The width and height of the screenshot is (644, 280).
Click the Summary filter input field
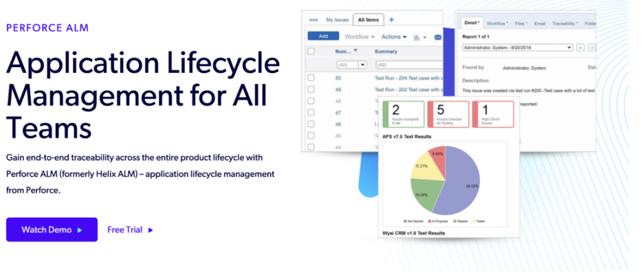click(408, 65)
